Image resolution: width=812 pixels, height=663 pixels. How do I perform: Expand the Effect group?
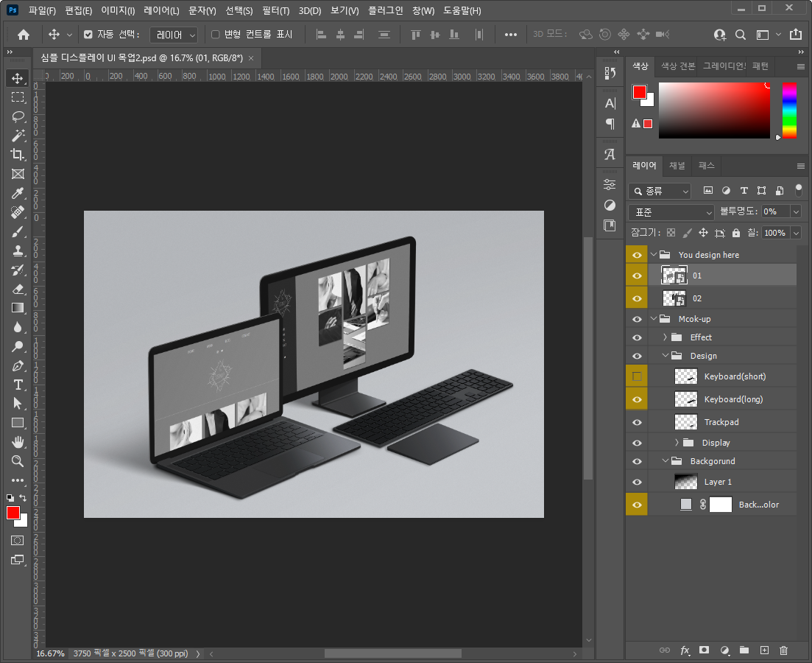[x=665, y=337]
